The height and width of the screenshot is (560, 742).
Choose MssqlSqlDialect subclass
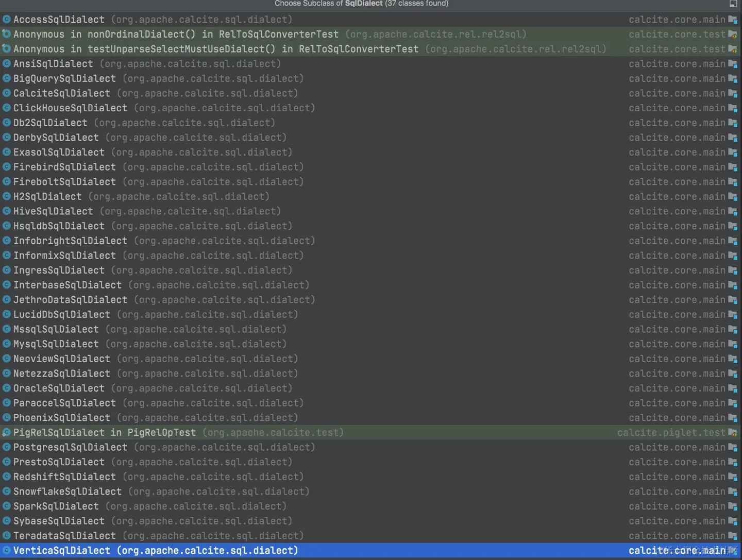pyautogui.click(x=370, y=330)
